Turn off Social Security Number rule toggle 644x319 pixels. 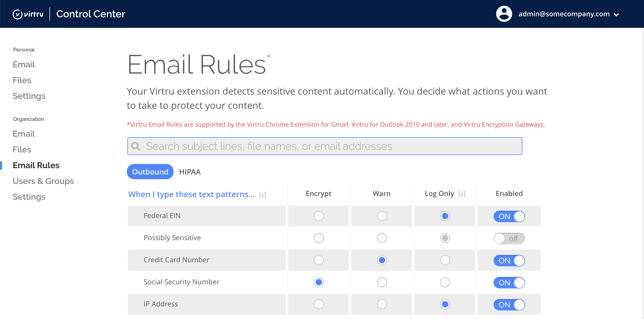pos(509,283)
